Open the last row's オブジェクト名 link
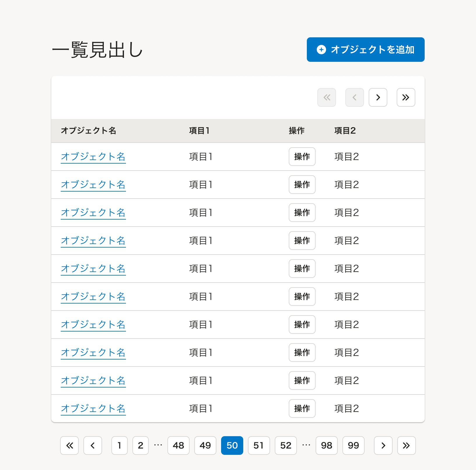 (x=93, y=408)
